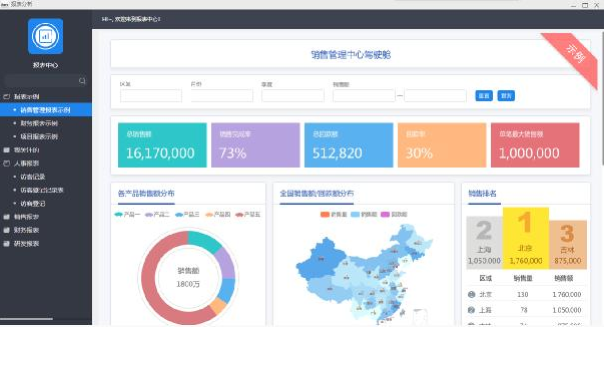This screenshot has height=375, width=604.
Task: Click the app icon in the title bar
Action: (5, 4)
